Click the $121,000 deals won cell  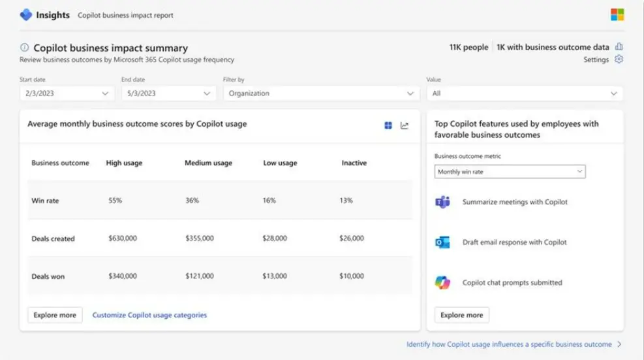point(200,276)
